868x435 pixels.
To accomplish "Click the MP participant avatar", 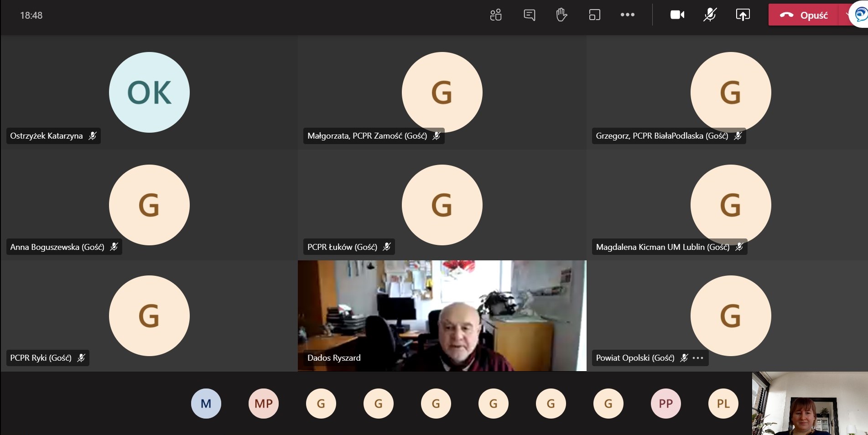I will [264, 404].
